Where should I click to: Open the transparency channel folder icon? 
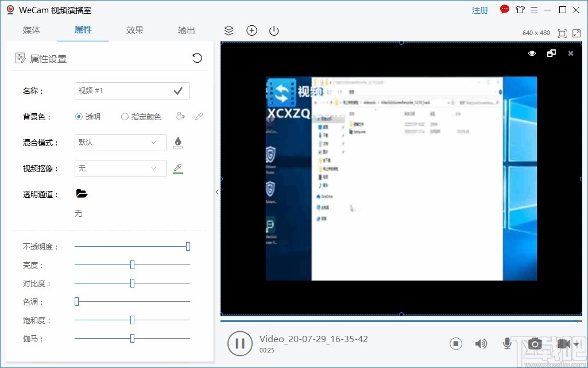tap(82, 194)
